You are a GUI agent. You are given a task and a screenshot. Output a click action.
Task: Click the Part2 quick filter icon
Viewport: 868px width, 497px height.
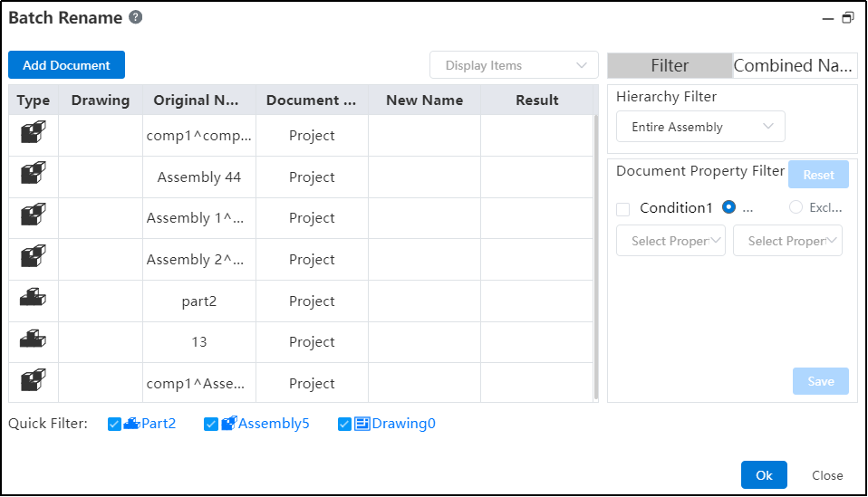(x=132, y=424)
